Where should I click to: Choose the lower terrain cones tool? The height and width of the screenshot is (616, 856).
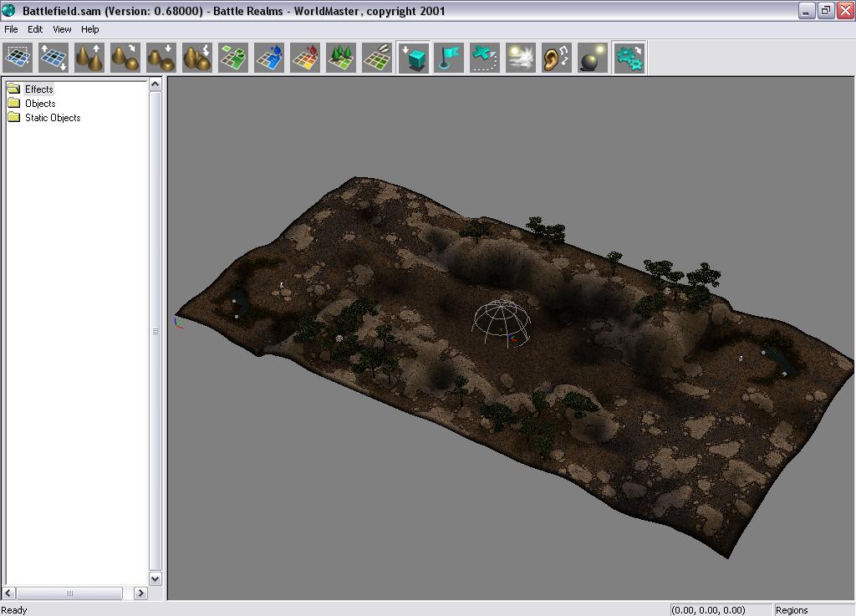[161, 59]
